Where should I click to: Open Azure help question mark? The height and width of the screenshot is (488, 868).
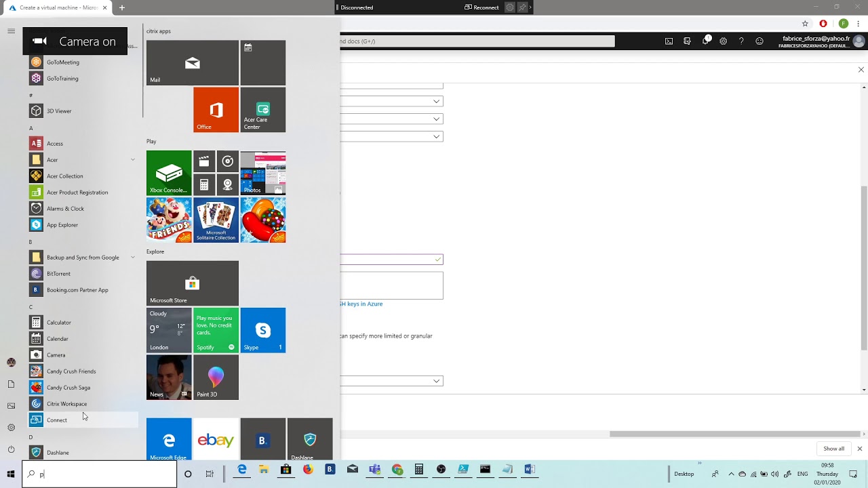(741, 41)
